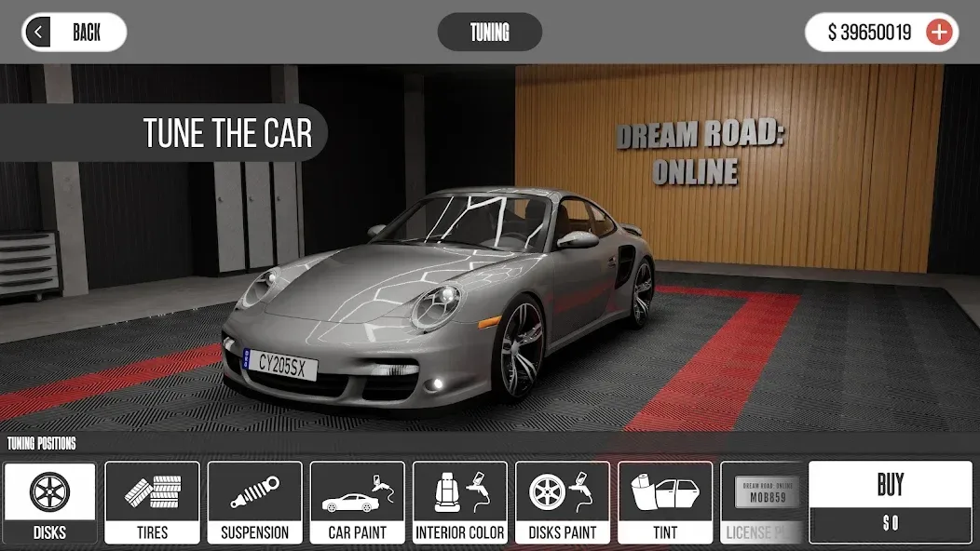980x551 pixels.
Task: Click the $ 39650019 balance display
Action: [869, 32]
